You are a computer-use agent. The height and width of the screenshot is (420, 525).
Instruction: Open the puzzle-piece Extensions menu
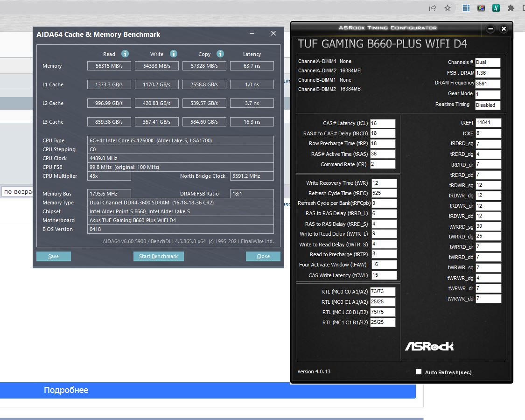pos(511,8)
